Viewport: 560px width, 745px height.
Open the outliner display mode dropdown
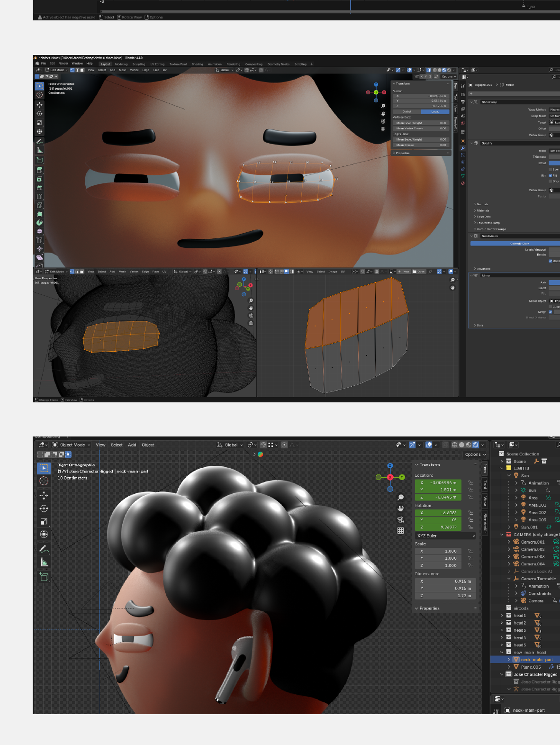513,445
